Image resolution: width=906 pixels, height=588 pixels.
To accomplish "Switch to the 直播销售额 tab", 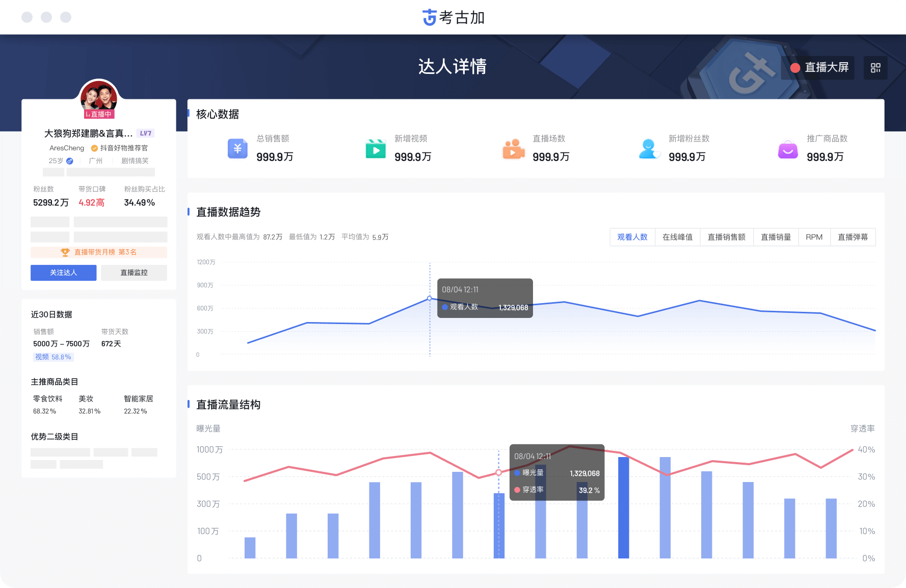I will pyautogui.click(x=726, y=237).
